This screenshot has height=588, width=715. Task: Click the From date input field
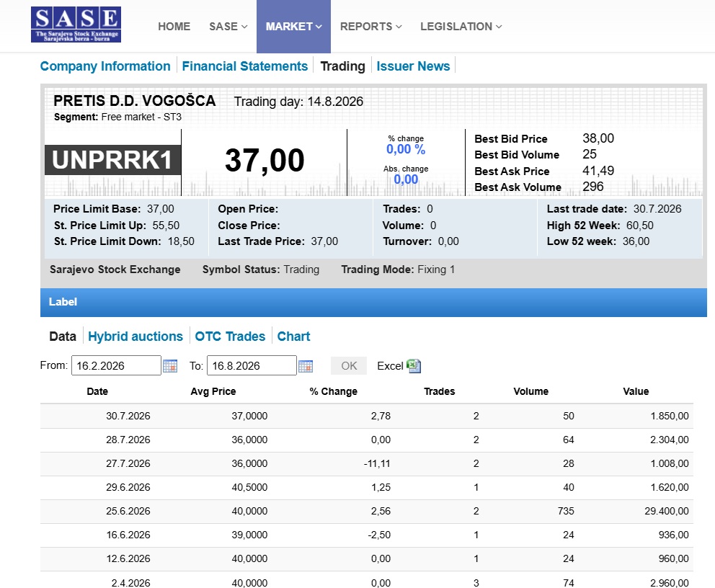coord(116,365)
